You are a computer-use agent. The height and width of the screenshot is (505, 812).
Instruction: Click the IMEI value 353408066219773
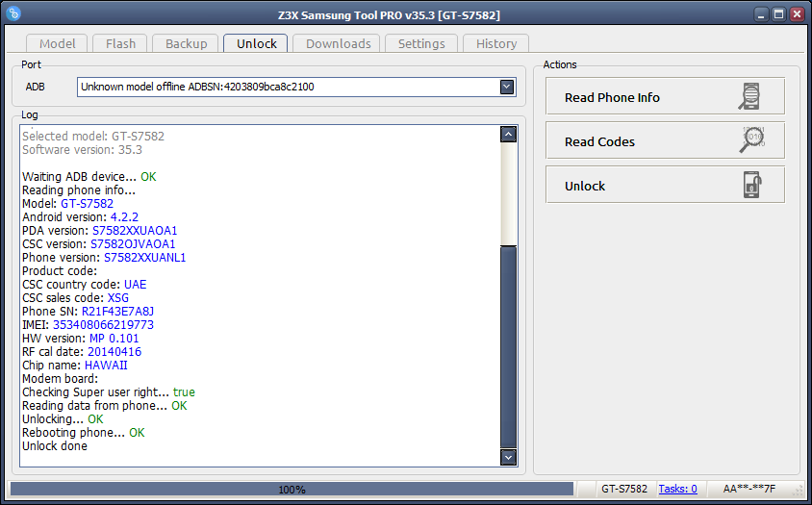(x=103, y=325)
